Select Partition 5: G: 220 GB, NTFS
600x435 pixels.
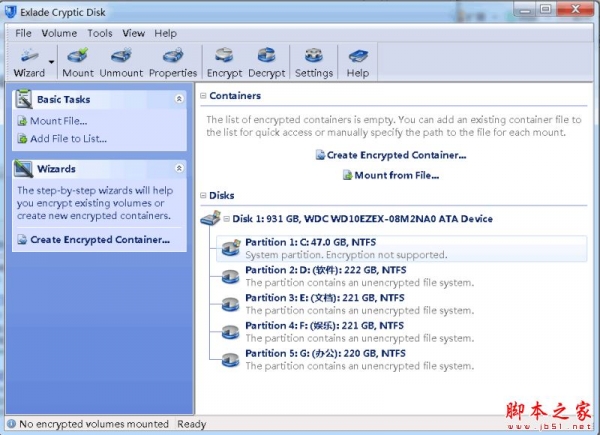(401, 360)
